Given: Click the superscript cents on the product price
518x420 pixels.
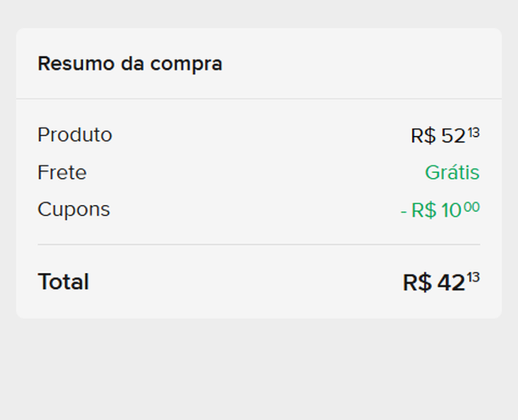Looking at the screenshot, I should [x=474, y=132].
